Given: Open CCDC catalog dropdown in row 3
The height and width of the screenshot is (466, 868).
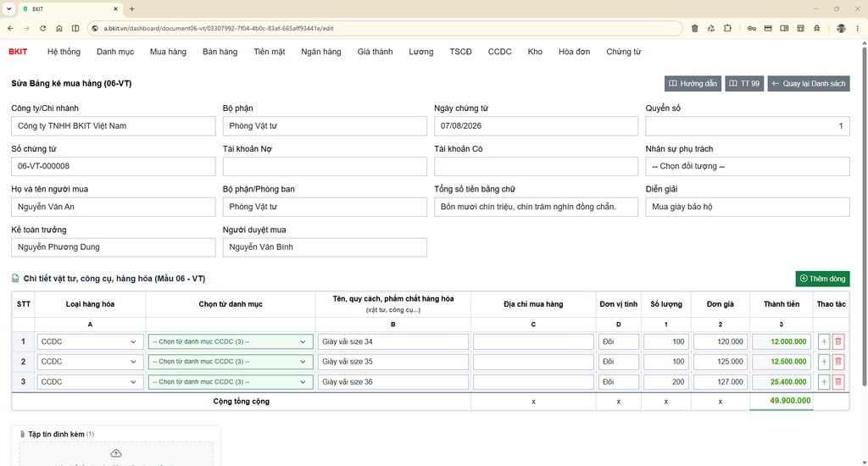Looking at the screenshot, I should click(x=231, y=382).
